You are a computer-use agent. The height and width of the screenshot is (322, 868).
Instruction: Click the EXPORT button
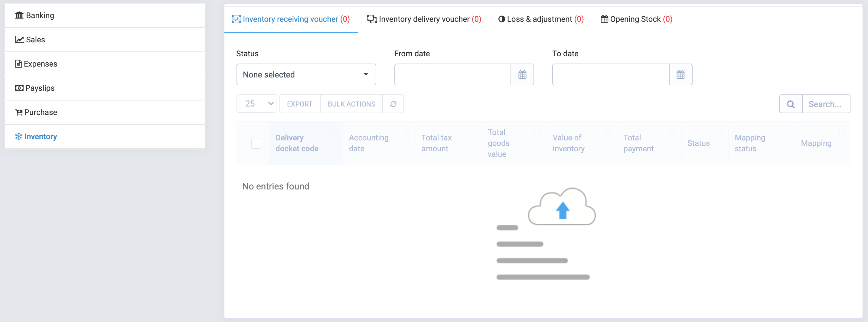(x=299, y=104)
